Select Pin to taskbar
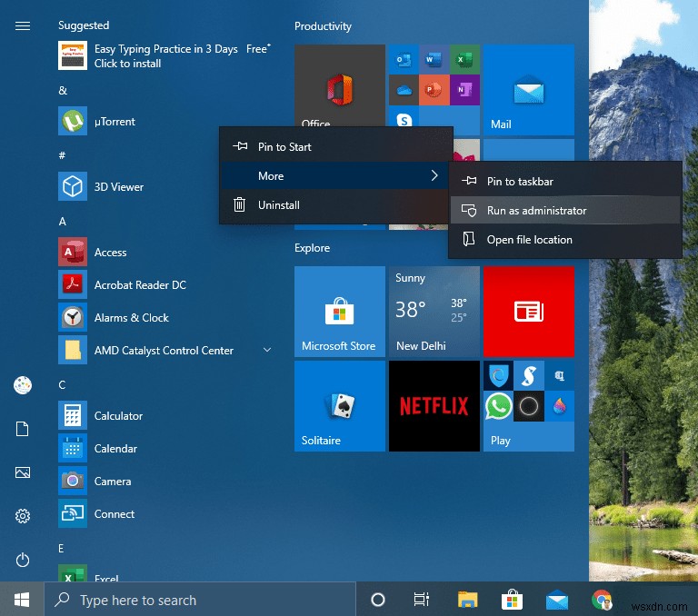698x616 pixels. pos(565,181)
